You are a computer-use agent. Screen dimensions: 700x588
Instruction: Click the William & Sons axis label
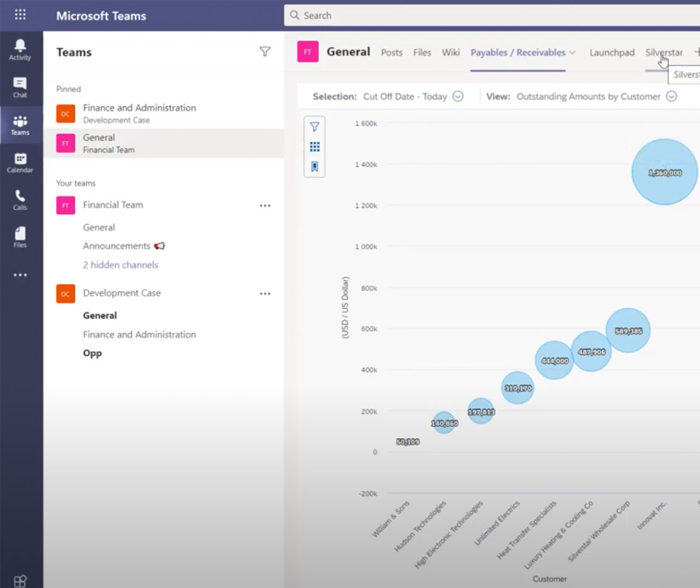pyautogui.click(x=391, y=519)
